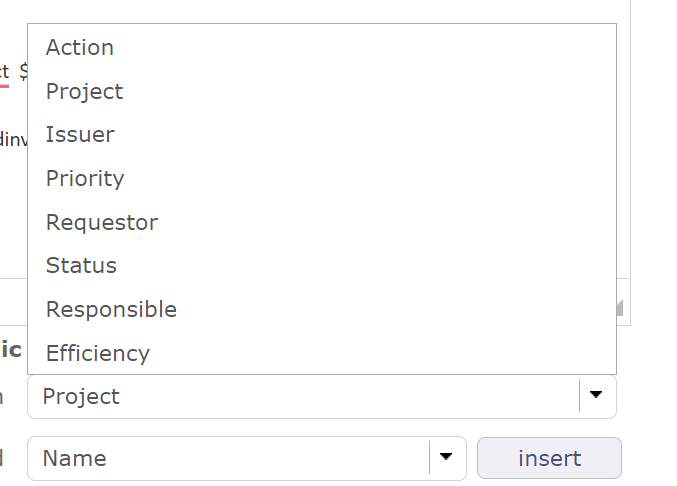Click the red-underlined word in the editor
This screenshot has width=677, height=486.
point(4,72)
